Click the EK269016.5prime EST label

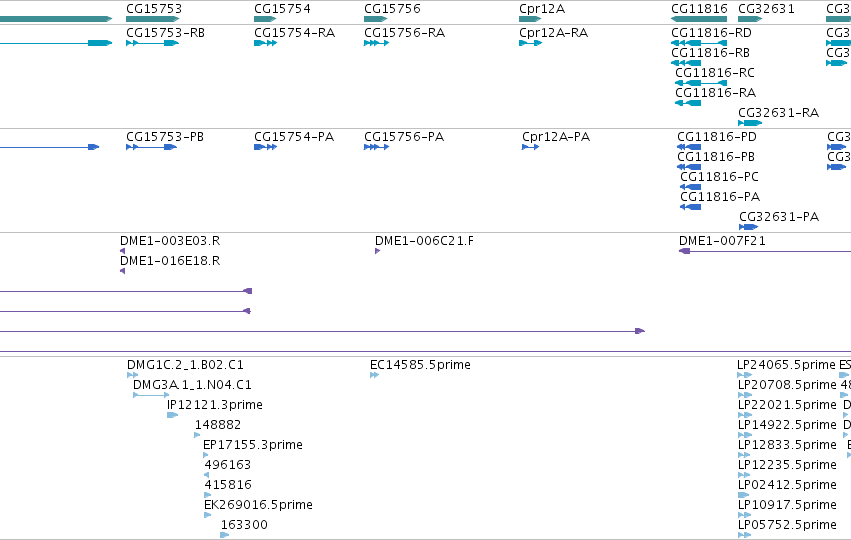(x=258, y=505)
